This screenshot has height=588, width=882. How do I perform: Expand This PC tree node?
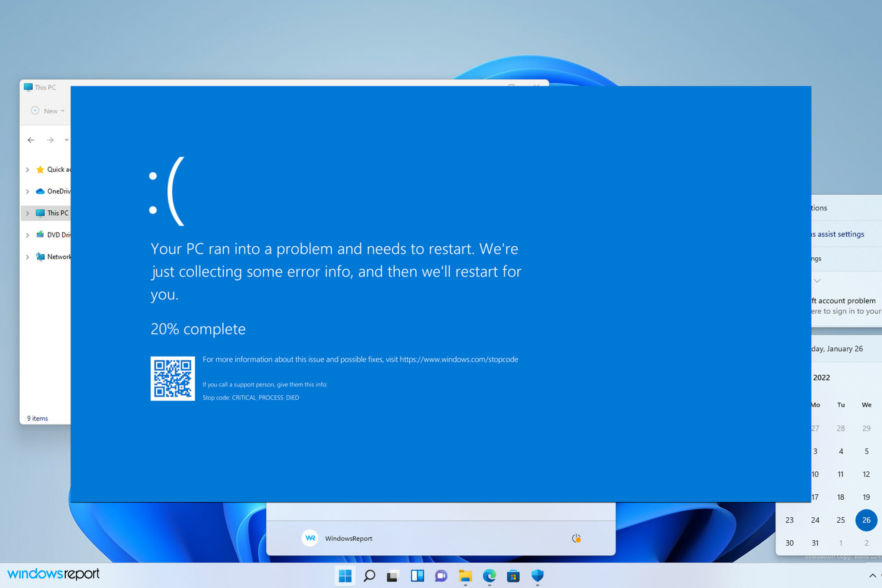tap(28, 213)
